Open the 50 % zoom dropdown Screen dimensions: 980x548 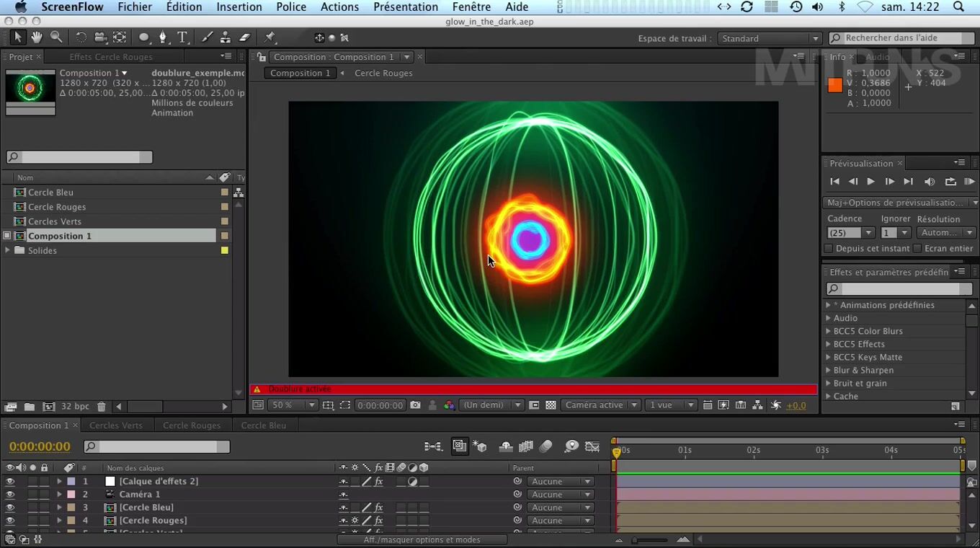[x=293, y=405]
